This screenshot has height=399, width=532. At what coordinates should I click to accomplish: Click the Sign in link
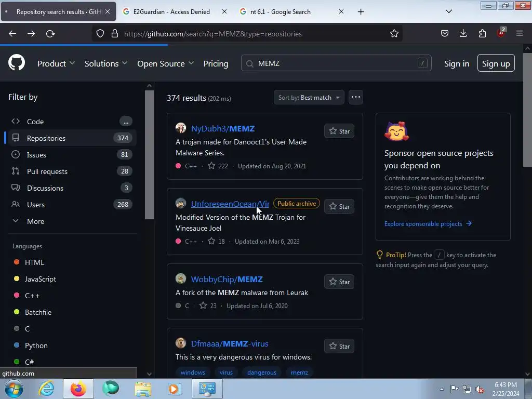(456, 63)
